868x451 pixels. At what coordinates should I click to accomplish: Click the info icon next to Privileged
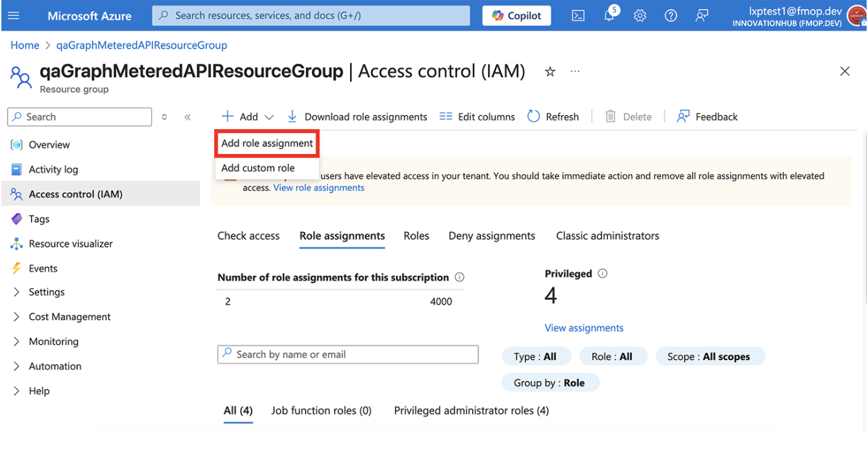pos(602,273)
